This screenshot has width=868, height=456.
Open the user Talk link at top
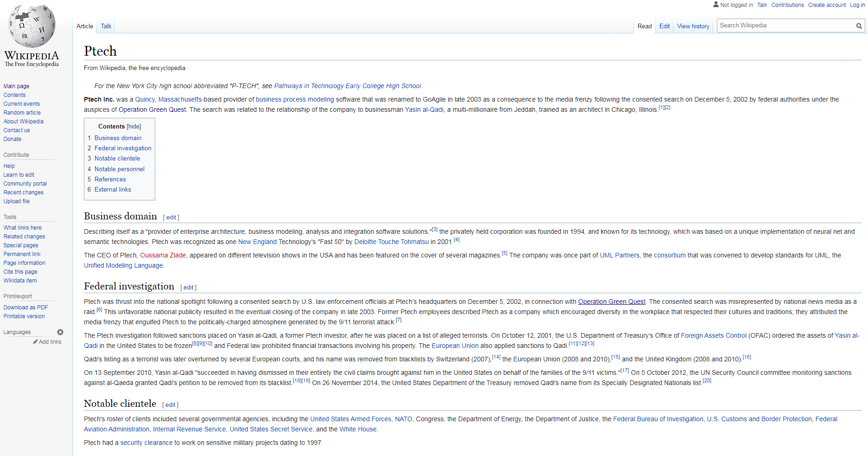tap(762, 5)
